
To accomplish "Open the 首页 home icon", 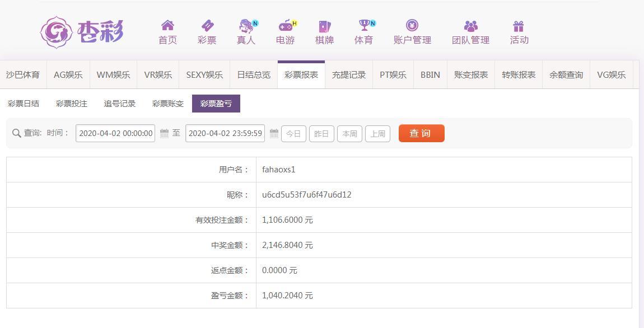I will [167, 25].
